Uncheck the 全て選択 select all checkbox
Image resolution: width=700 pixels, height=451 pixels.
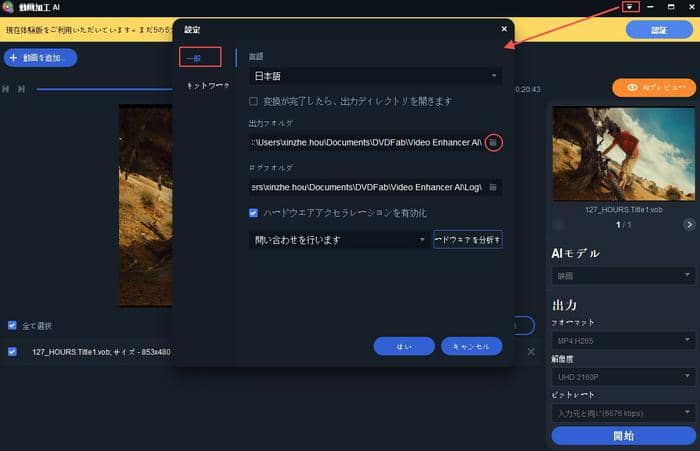coord(12,325)
